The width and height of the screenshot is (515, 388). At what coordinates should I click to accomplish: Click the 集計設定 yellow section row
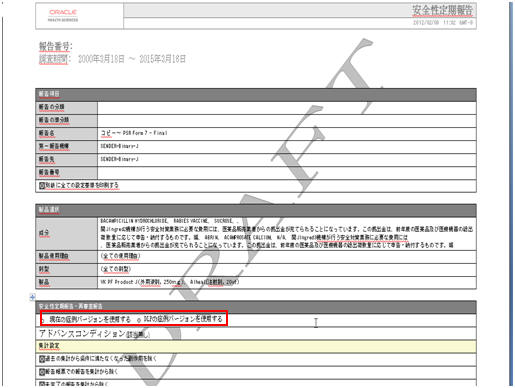[x=256, y=346]
